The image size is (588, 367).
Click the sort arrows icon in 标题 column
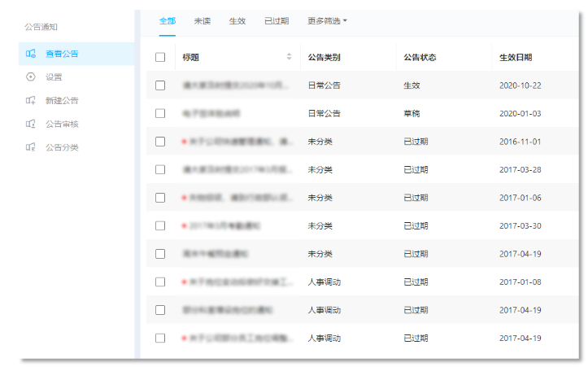pyautogui.click(x=289, y=57)
